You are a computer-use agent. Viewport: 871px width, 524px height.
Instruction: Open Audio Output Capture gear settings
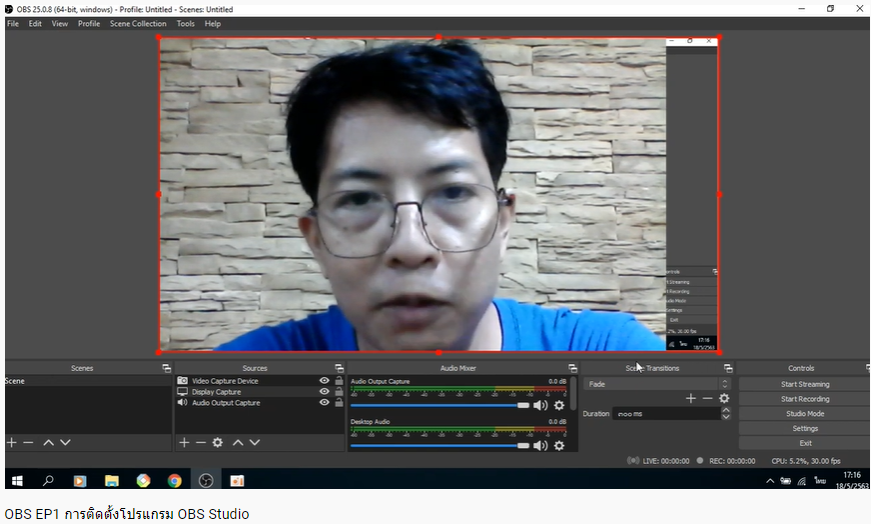(559, 405)
